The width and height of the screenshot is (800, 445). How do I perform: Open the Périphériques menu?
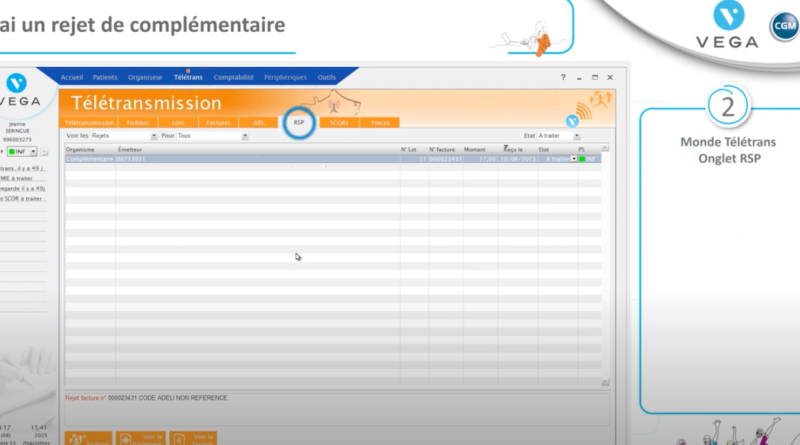285,78
